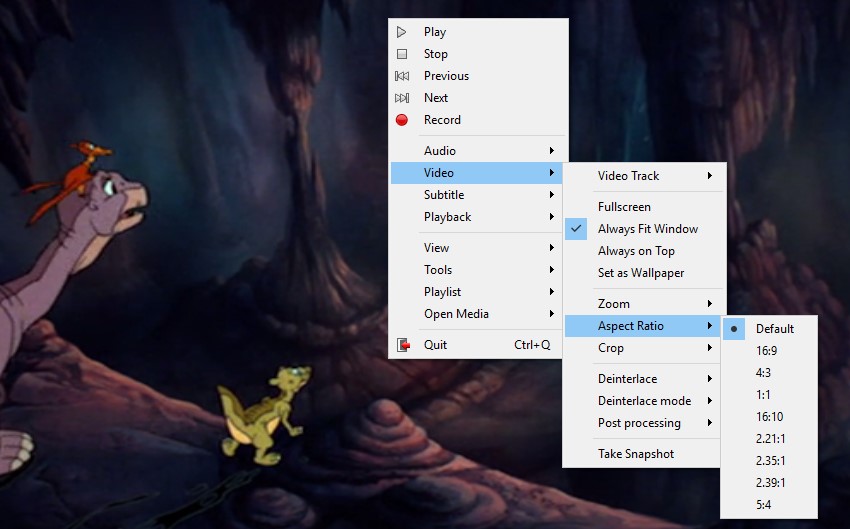Click the Stop square icon
Viewport: 850px width, 529px height.
tap(402, 54)
